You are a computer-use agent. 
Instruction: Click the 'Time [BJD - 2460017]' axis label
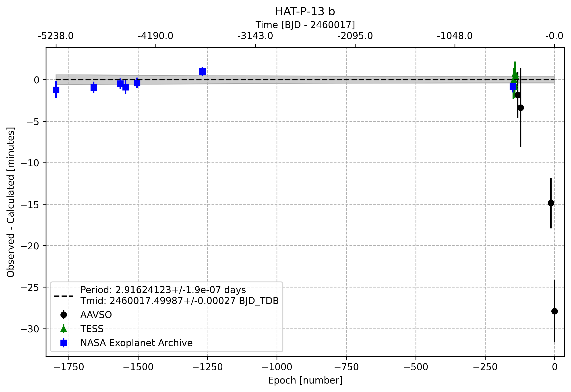305,25
